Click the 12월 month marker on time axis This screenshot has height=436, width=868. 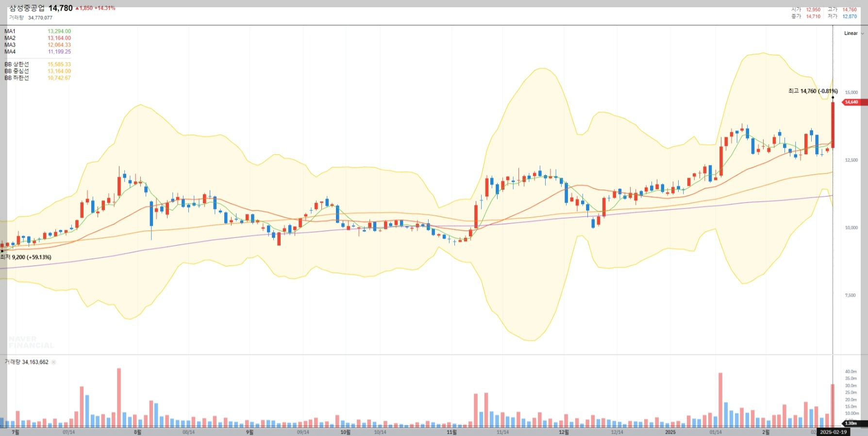pyautogui.click(x=564, y=432)
